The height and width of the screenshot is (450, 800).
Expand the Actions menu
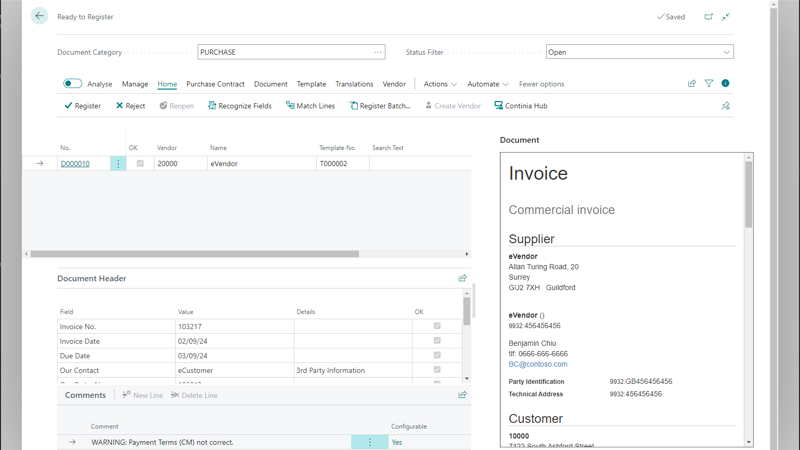coord(440,84)
